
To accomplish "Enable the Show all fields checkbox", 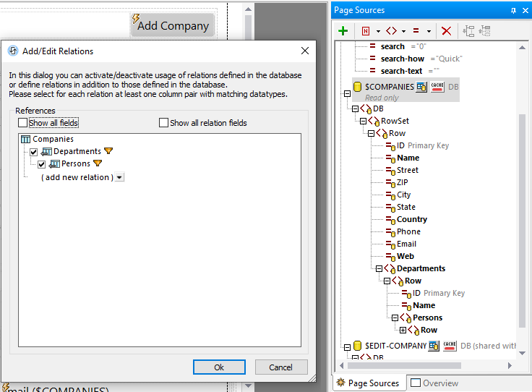I will pyautogui.click(x=23, y=123).
